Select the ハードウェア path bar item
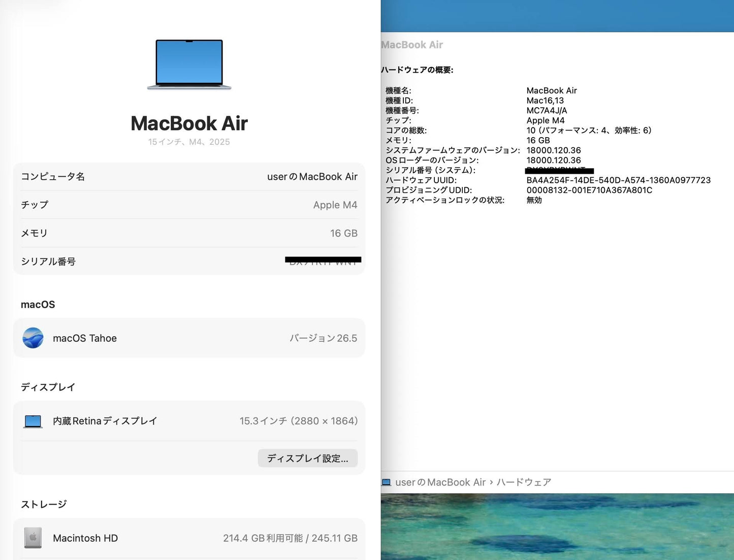This screenshot has width=734, height=560. point(524,482)
